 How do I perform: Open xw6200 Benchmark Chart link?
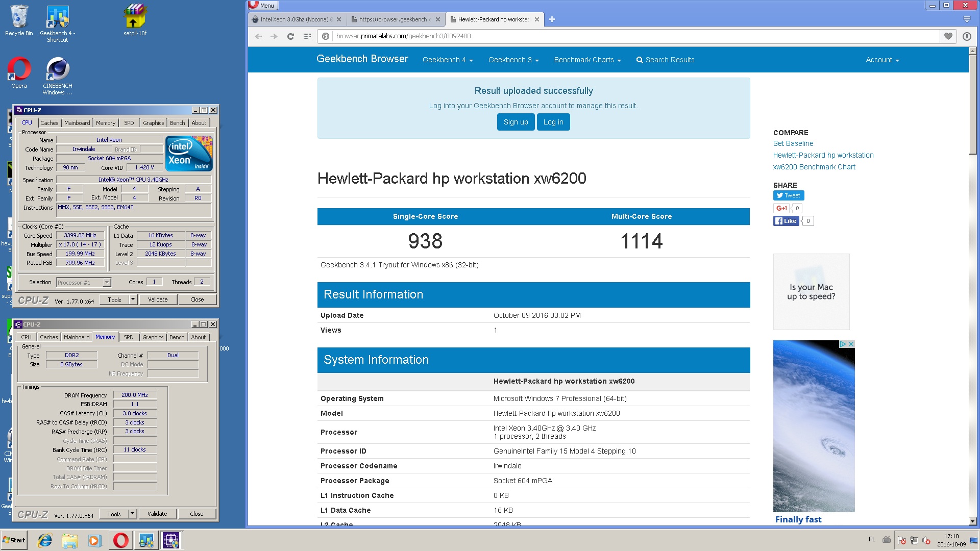[x=814, y=167]
